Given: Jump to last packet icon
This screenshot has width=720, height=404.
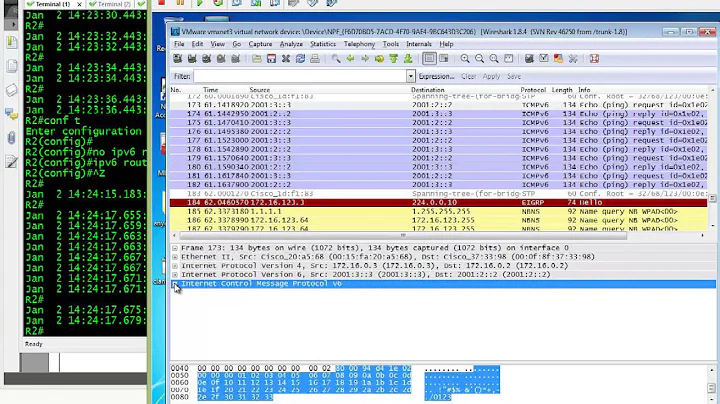Looking at the screenshot, I should coord(408,59).
